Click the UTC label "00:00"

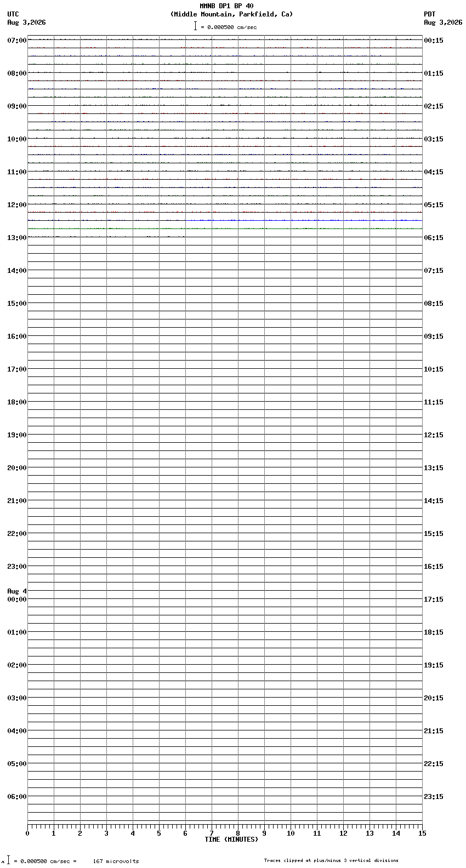coord(17,599)
